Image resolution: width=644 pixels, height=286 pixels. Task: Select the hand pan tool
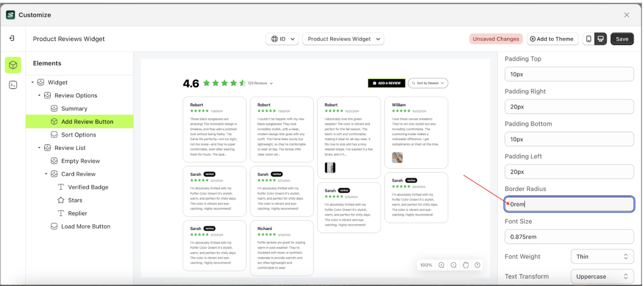point(466,265)
